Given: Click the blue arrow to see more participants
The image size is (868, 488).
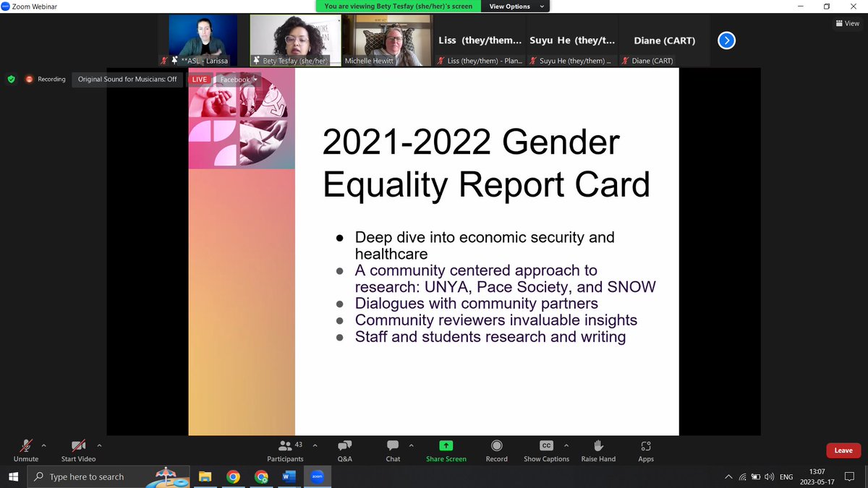Looking at the screenshot, I should pyautogui.click(x=726, y=40).
